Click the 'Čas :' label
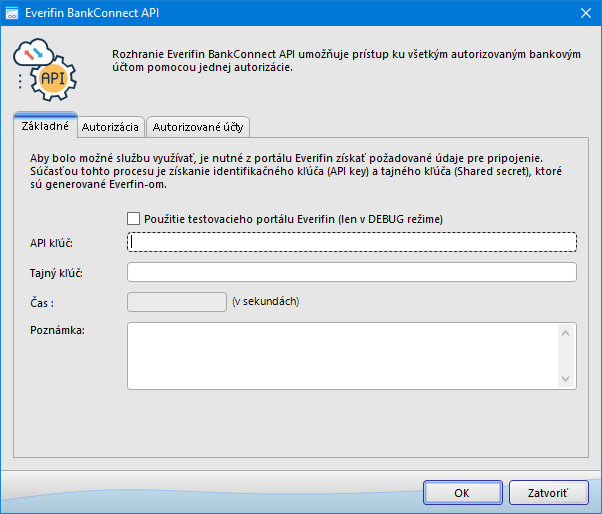Screen dimensions: 602x514 (x=42, y=303)
